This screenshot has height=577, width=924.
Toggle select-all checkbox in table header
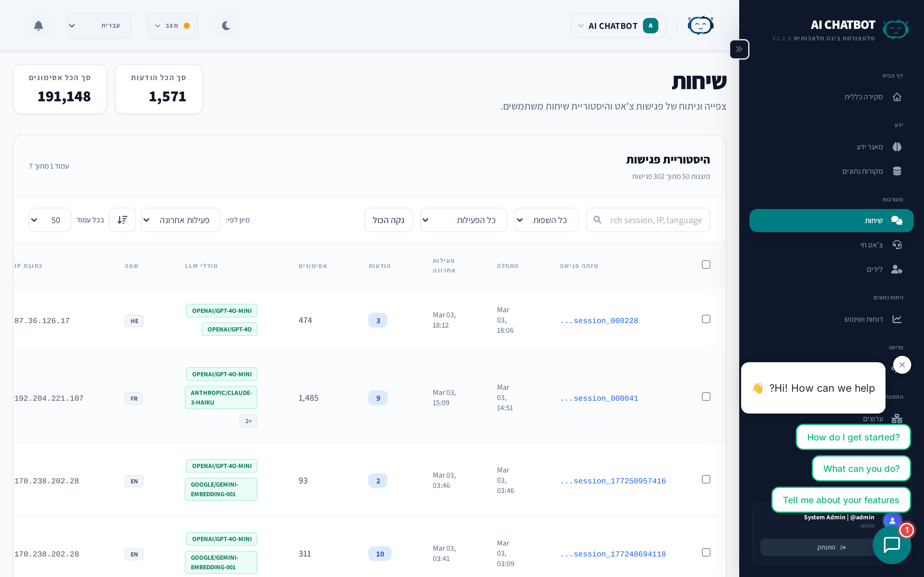click(x=706, y=264)
